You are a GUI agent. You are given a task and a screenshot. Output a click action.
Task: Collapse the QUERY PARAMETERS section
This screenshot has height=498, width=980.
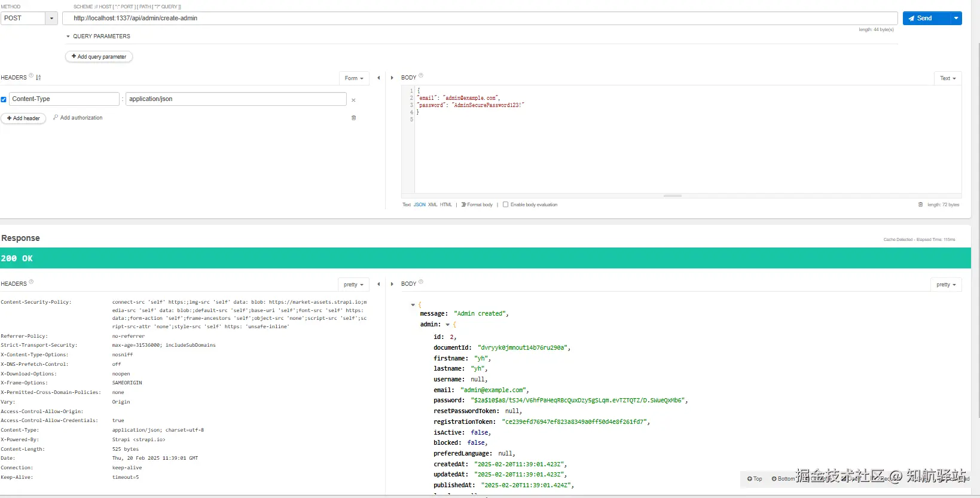click(68, 36)
